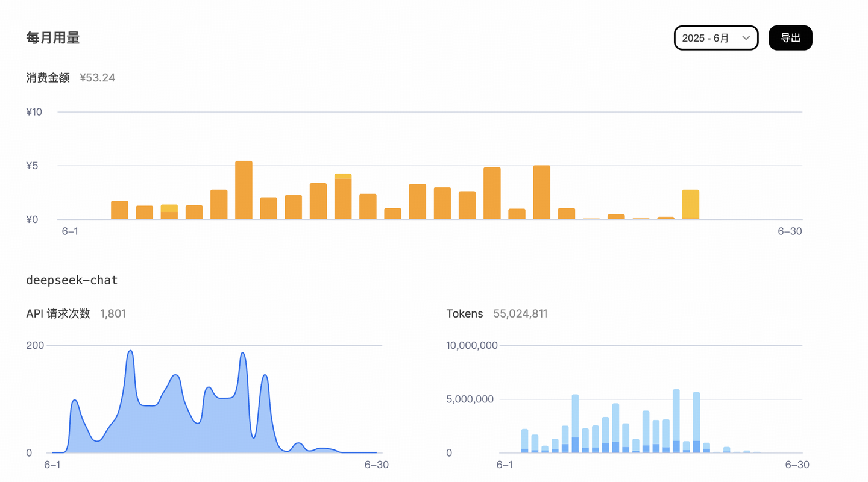Viewport: 868px width, 482px height.
Task: Click the 10,000,000 axis label
Action: click(x=471, y=345)
